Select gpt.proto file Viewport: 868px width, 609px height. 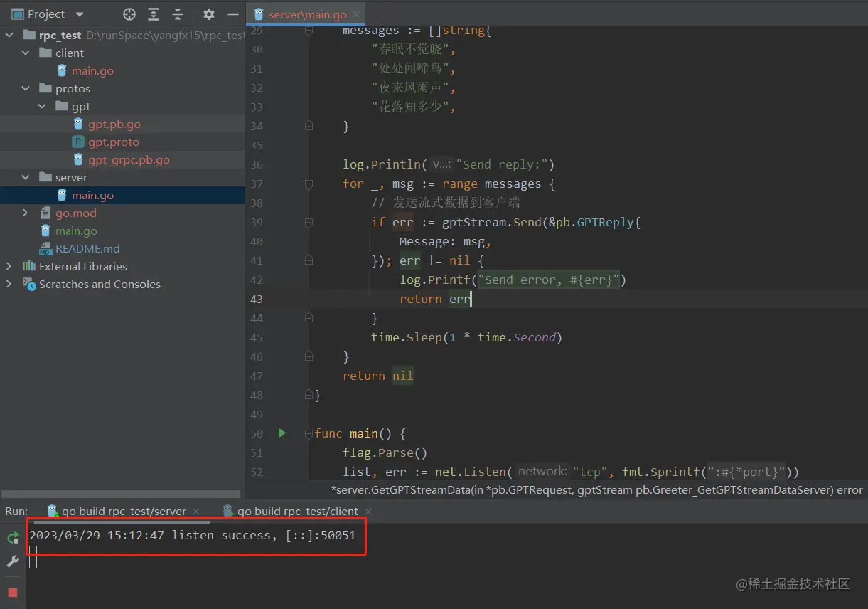114,142
